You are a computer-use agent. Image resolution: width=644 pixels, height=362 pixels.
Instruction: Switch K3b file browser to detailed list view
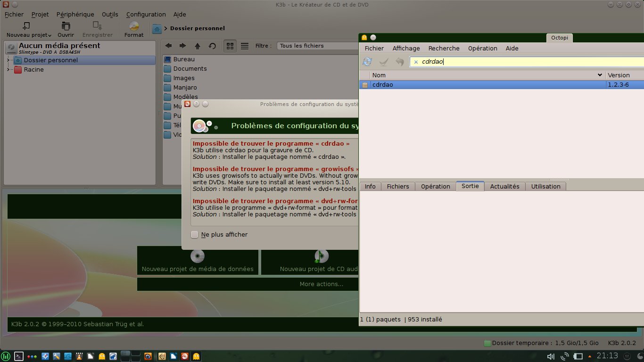pyautogui.click(x=245, y=46)
